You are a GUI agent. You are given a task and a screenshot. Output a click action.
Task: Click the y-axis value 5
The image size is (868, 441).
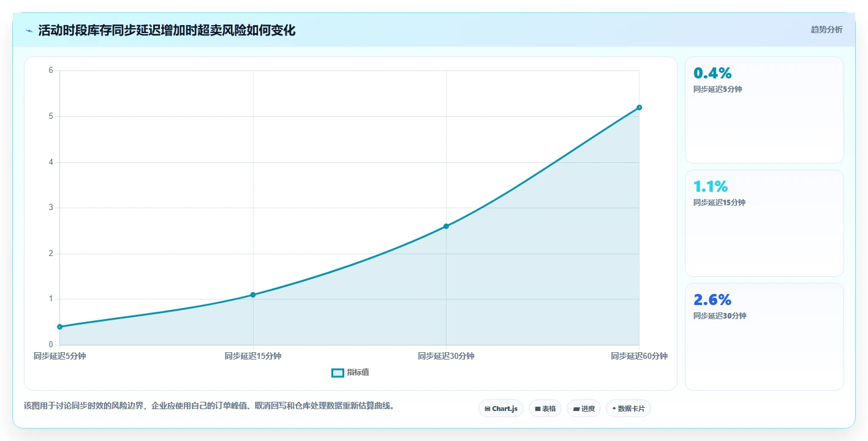click(x=51, y=116)
